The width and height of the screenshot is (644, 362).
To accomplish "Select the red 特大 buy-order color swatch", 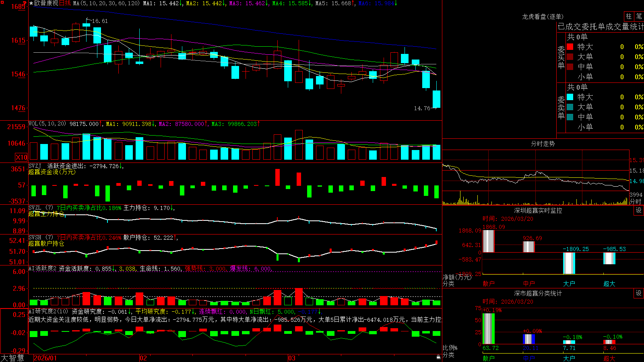I will pyautogui.click(x=570, y=47).
